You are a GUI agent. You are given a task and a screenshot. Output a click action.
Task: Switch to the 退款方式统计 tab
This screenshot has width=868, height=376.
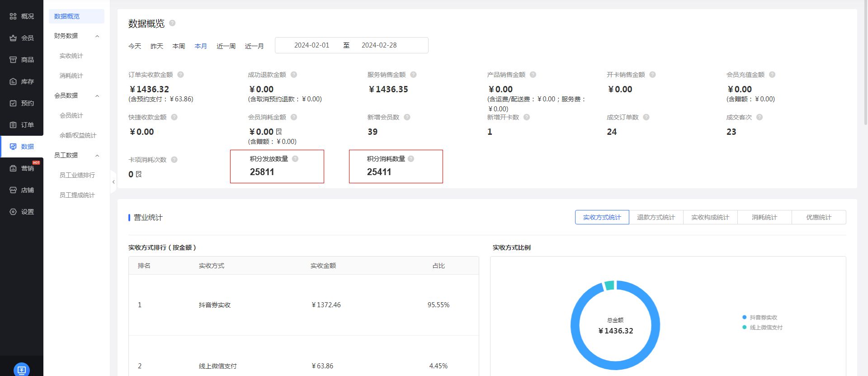click(x=656, y=217)
